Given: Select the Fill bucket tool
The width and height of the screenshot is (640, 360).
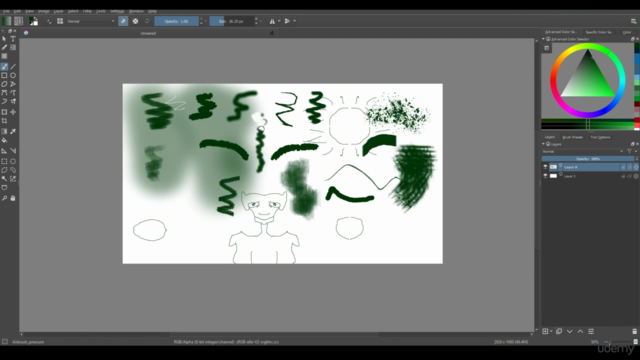Looking at the screenshot, I should coord(4,140).
